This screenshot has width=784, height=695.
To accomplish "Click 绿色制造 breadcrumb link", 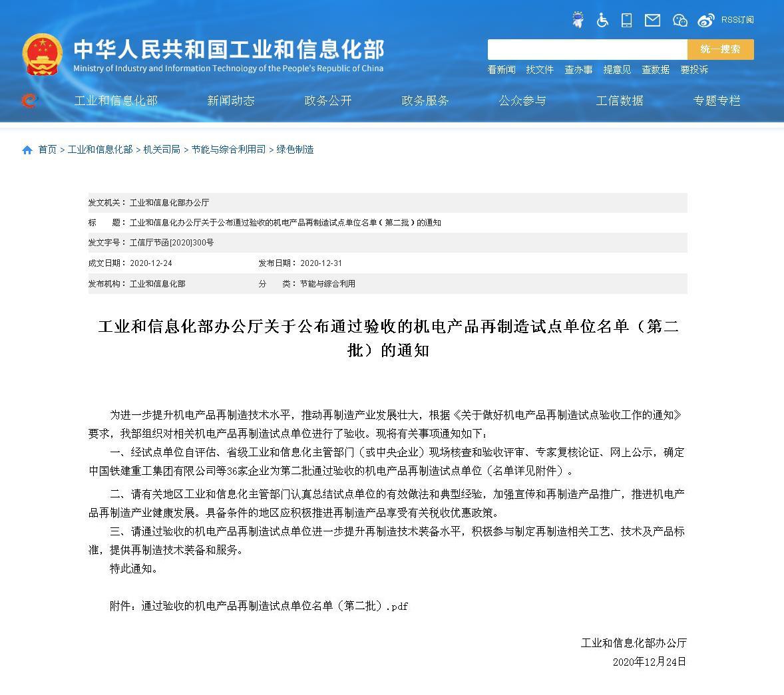I will click(295, 150).
